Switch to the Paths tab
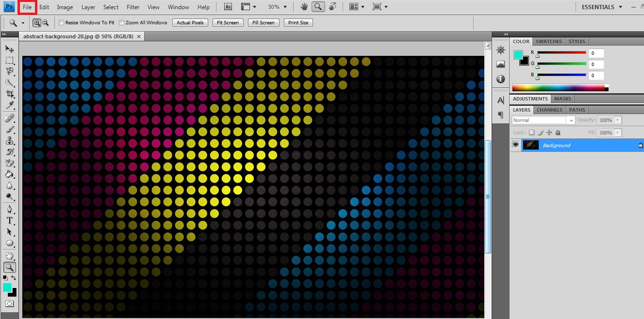This screenshot has height=319, width=644. [x=577, y=110]
